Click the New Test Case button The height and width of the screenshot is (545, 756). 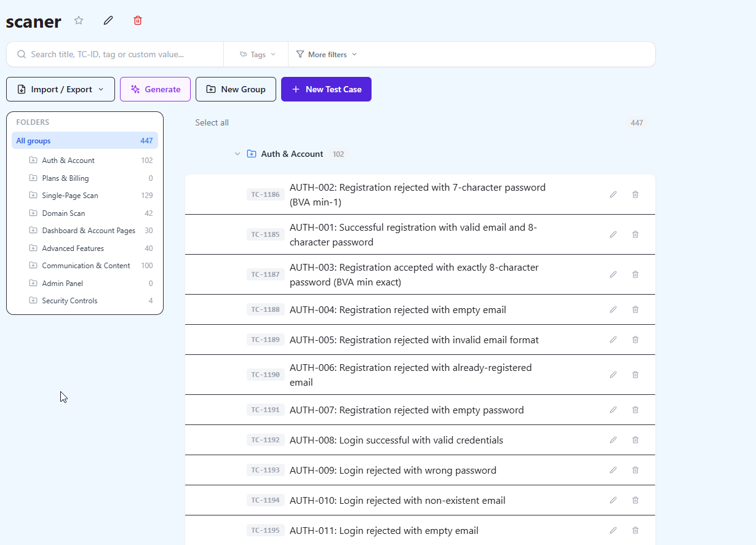(326, 89)
